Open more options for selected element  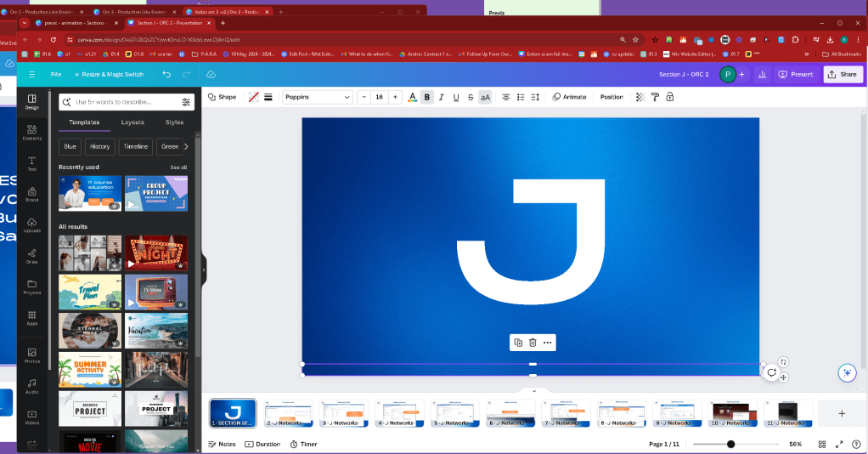point(548,343)
